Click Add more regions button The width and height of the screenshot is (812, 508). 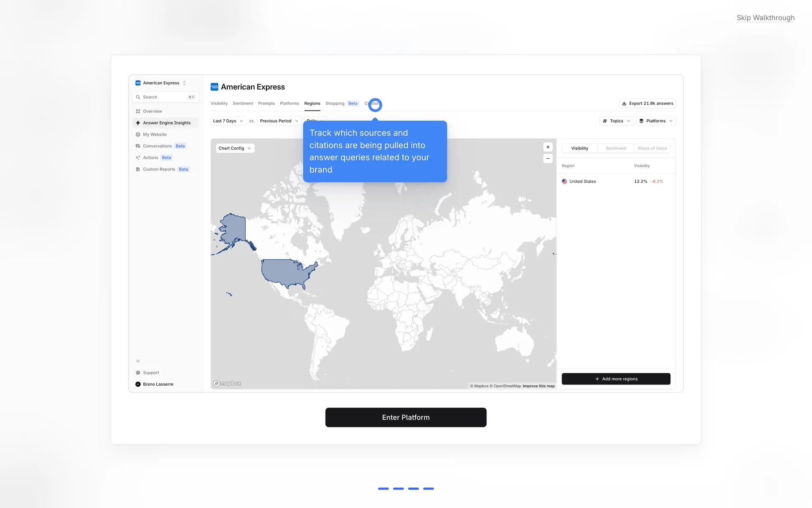coord(616,379)
